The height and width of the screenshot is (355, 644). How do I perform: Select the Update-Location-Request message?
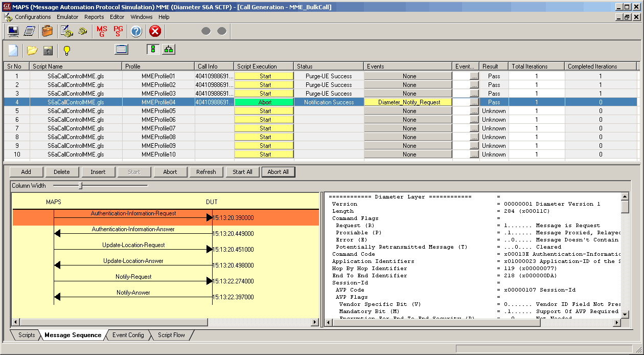tap(133, 245)
